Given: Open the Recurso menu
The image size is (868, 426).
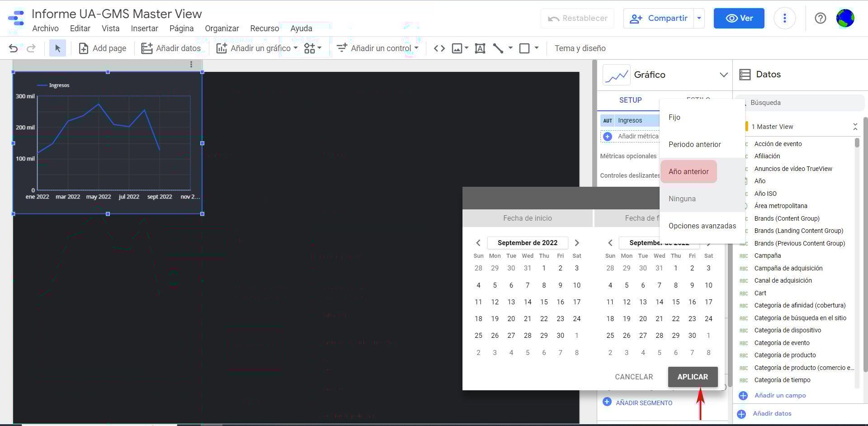Looking at the screenshot, I should pyautogui.click(x=264, y=28).
